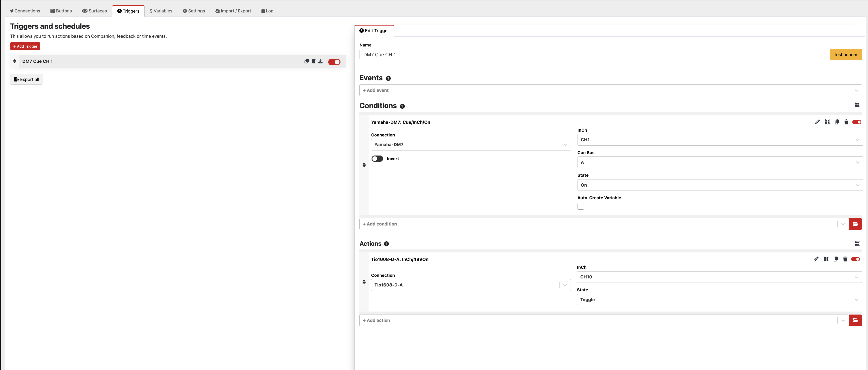The height and width of the screenshot is (370, 868).
Task: Duplicate the DM7 Cue CH 1 trigger
Action: click(x=306, y=61)
